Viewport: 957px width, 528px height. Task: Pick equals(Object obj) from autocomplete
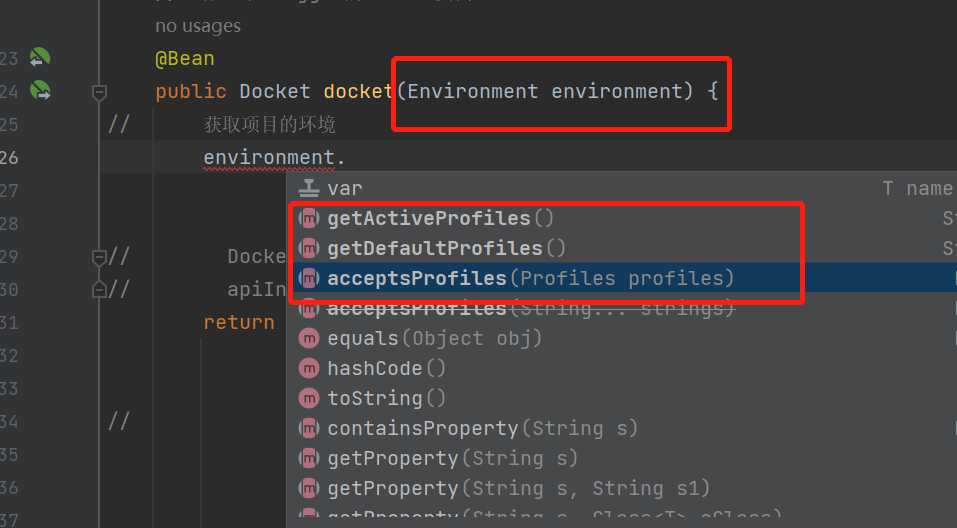tap(621, 338)
